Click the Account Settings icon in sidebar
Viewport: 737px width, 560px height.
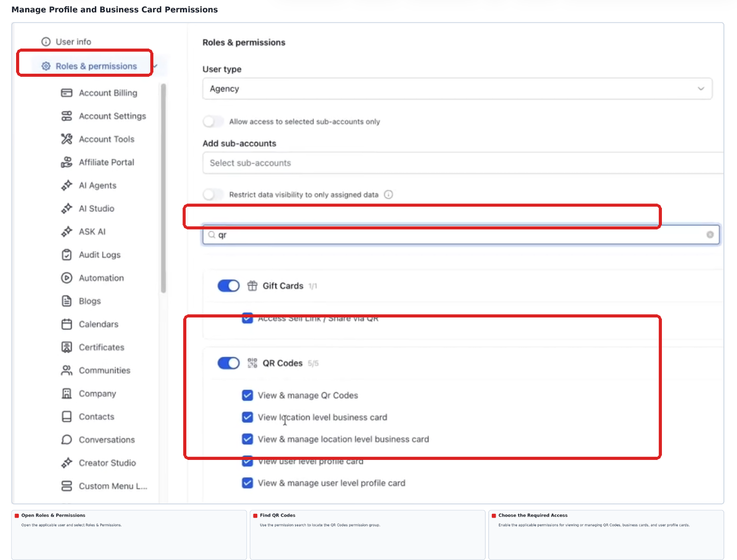(67, 116)
